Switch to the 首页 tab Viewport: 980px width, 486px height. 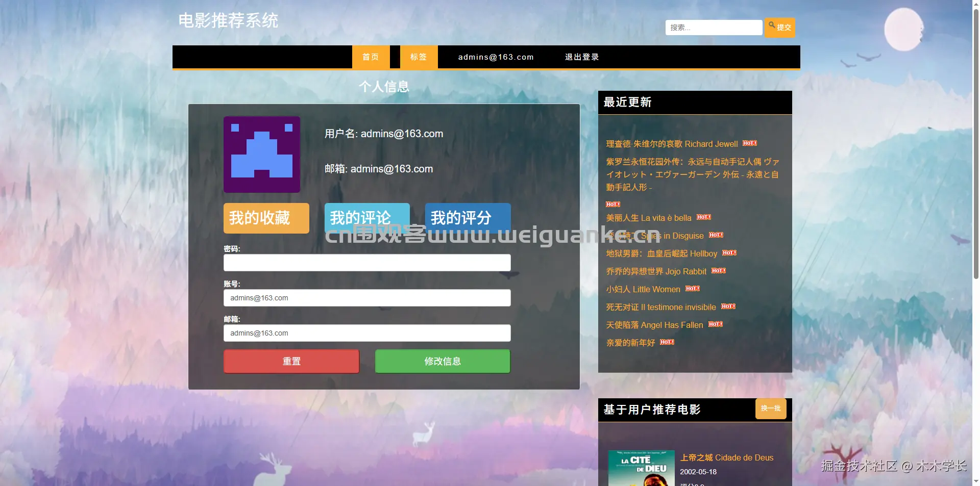tap(371, 57)
